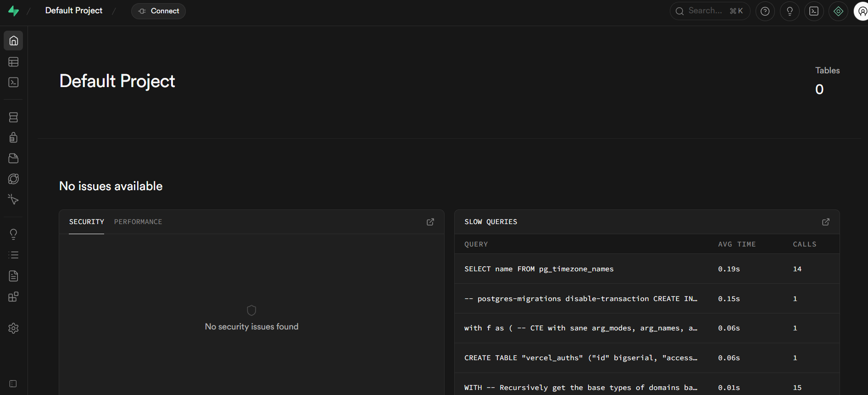Open the help question mark icon

click(765, 11)
